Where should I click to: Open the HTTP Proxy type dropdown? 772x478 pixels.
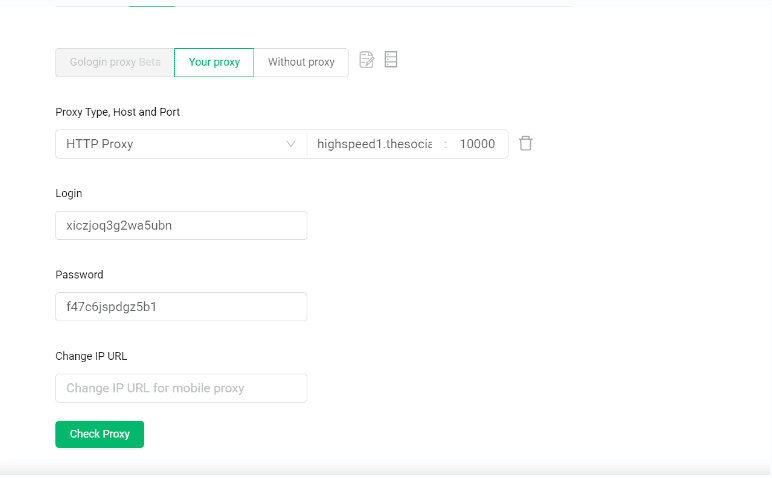(170, 144)
